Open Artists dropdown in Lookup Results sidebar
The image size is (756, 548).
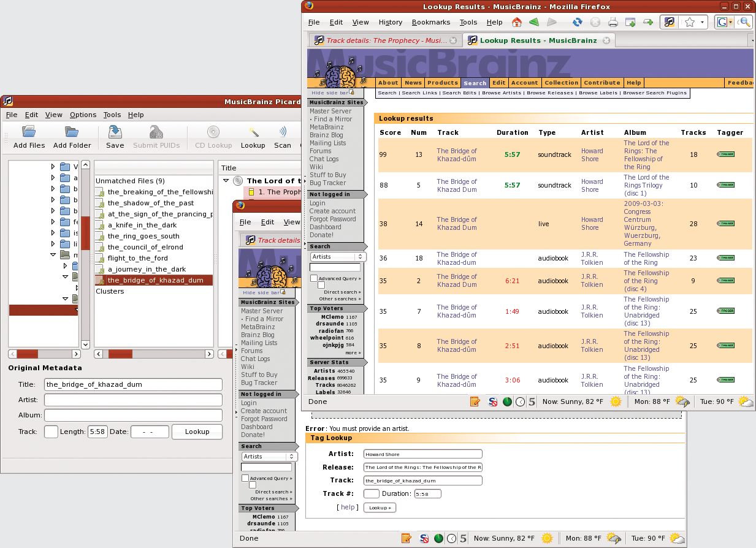point(338,257)
